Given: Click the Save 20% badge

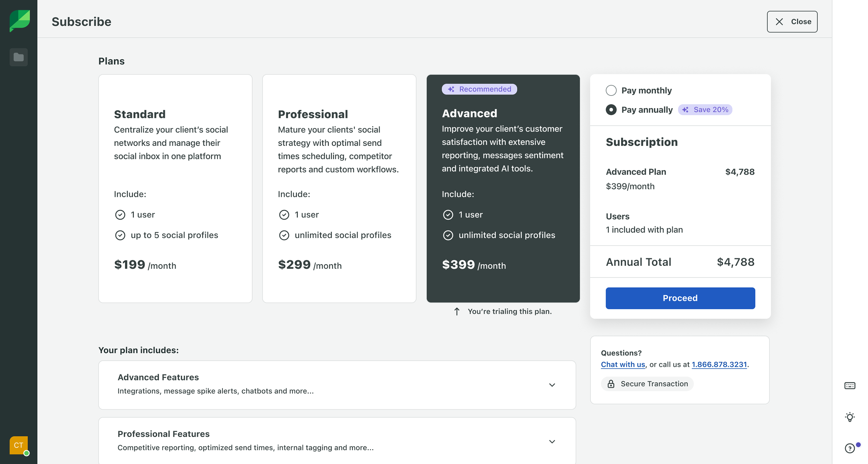Looking at the screenshot, I should tap(705, 110).
